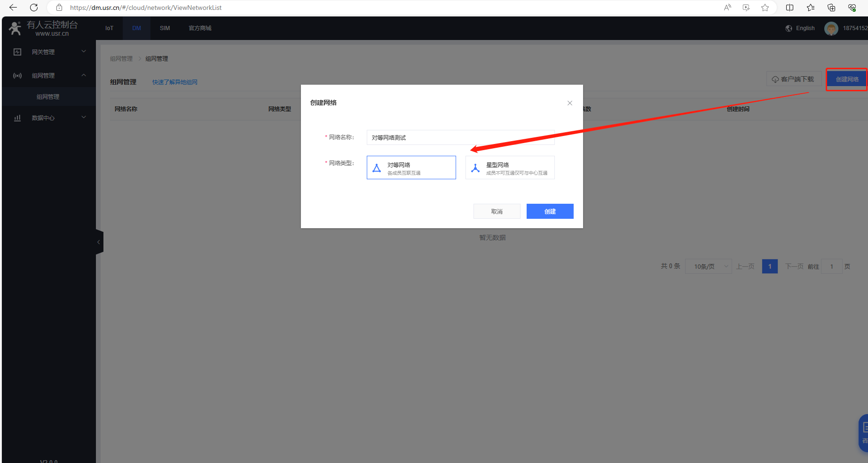Screen dimensions: 868x463
Task: Close the 创建网络 dialog with X
Action: pos(569,103)
